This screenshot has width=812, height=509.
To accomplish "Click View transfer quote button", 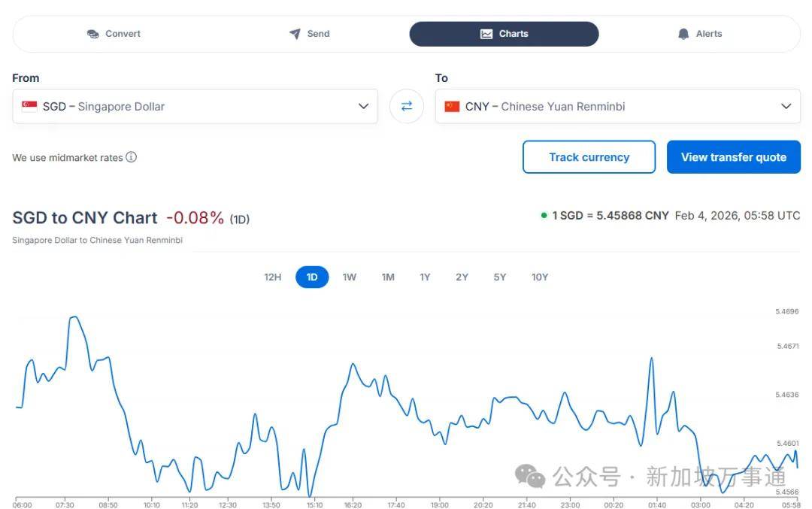I will tap(733, 157).
